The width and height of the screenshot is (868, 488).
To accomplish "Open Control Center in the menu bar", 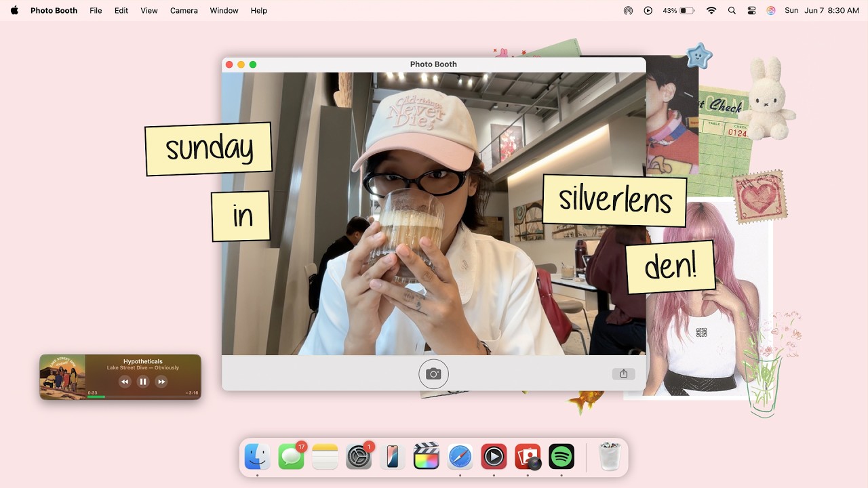I will click(751, 11).
